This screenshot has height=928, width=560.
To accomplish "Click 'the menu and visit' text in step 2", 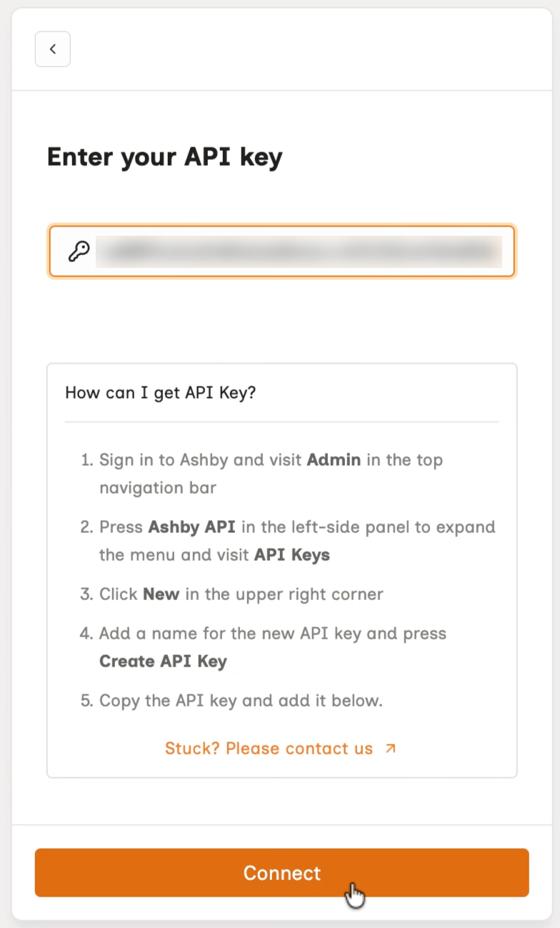I will click(174, 555).
